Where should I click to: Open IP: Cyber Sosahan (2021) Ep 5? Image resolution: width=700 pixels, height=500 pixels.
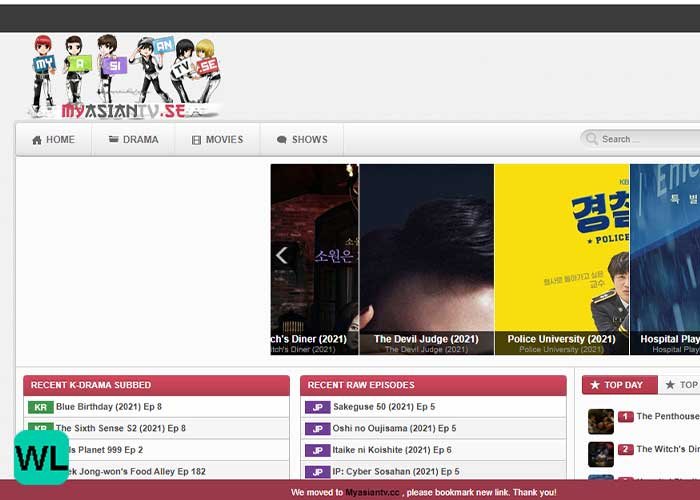(396, 471)
